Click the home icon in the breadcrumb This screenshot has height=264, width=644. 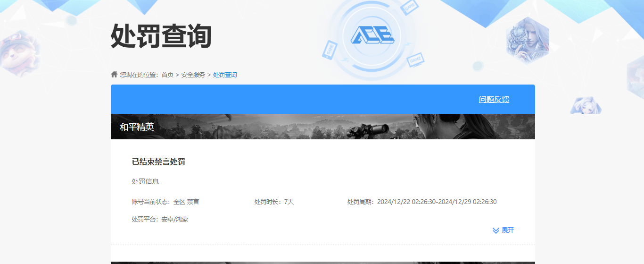click(x=114, y=75)
